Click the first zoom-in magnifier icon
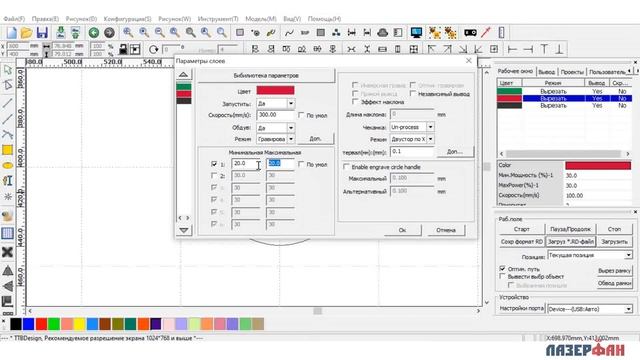Image resolution: width=640 pixels, height=360 pixels. click(x=128, y=33)
